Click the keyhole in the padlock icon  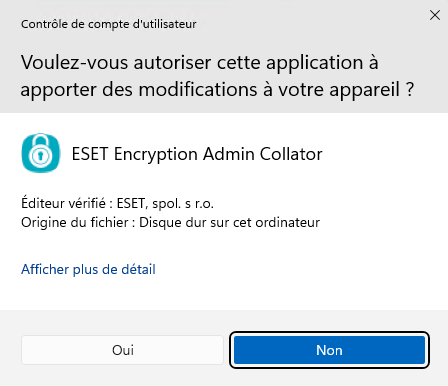40,155
